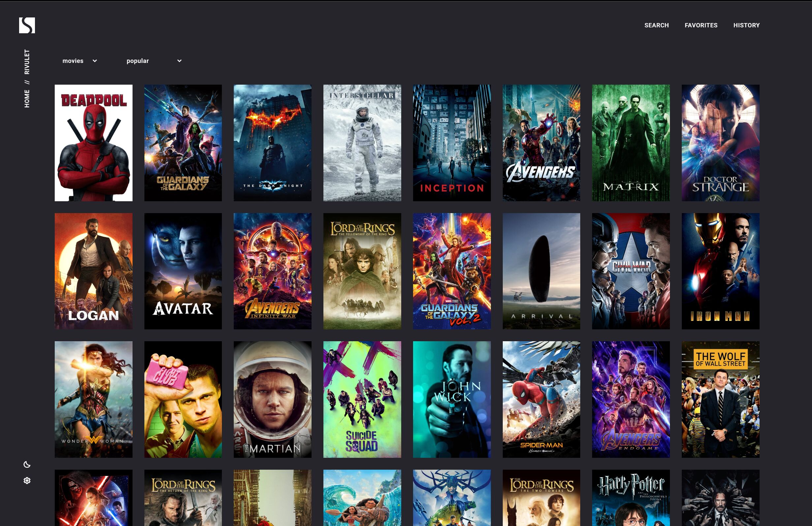This screenshot has height=526, width=812.
Task: Open the movies type dropdown
Action: 80,61
